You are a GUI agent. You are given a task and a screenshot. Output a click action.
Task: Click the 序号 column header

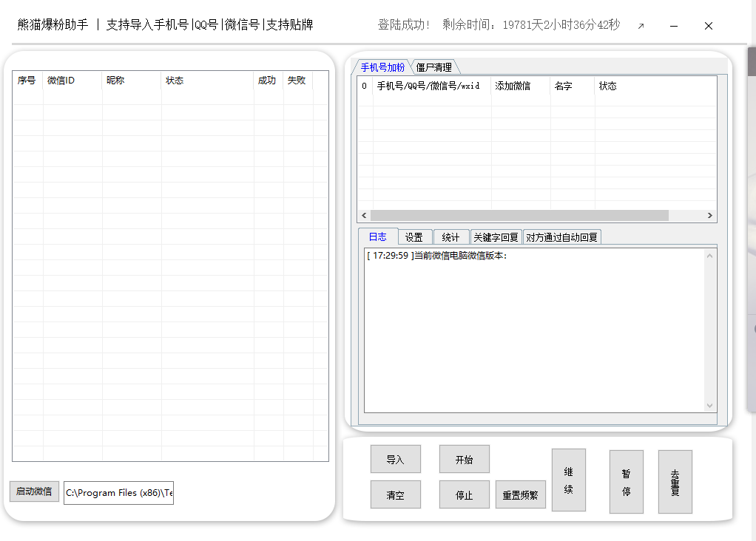point(27,81)
